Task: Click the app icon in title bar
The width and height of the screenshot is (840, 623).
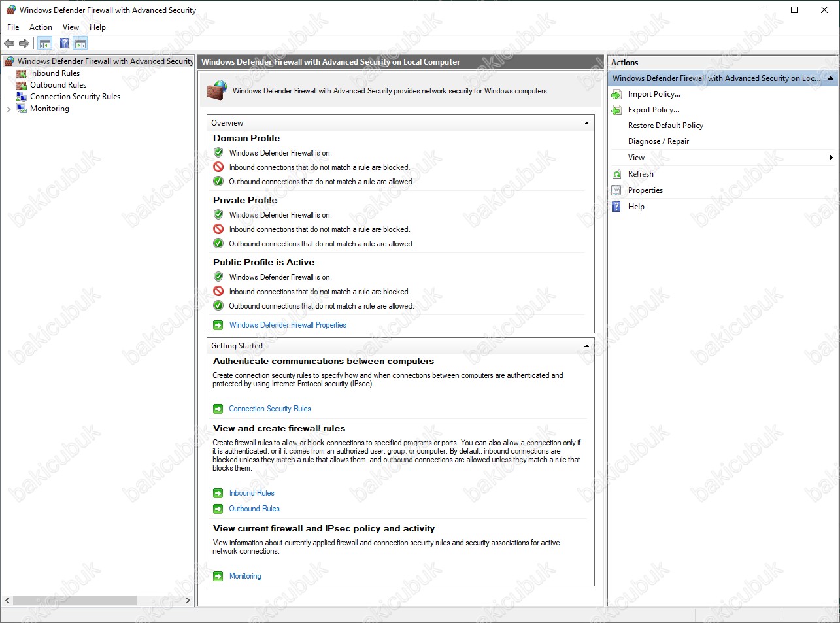Action: point(10,10)
